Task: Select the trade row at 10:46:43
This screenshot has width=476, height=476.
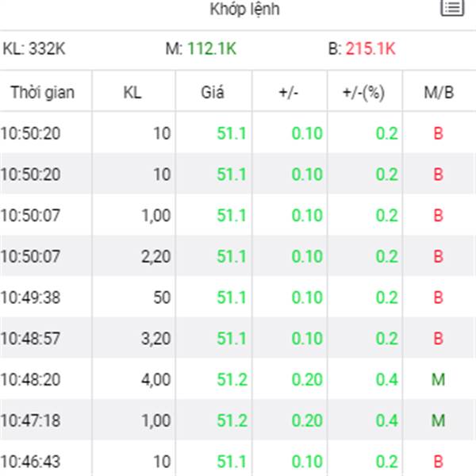Action: pyautogui.click(x=238, y=459)
